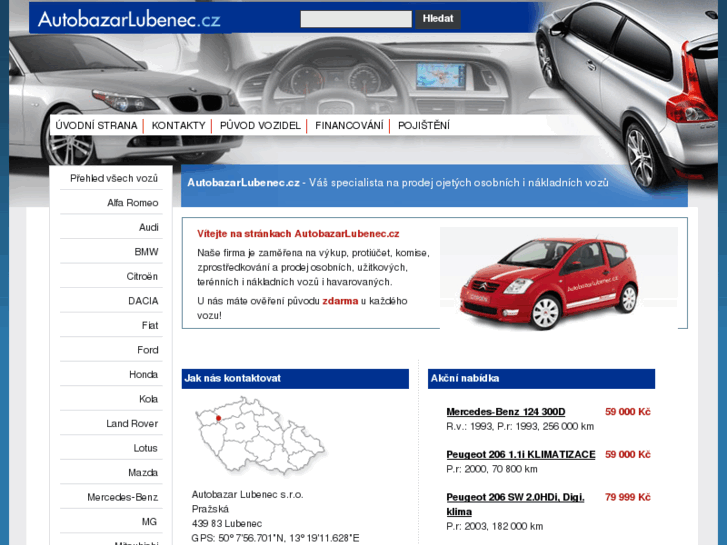Browse Ford vehicles
727x545 pixels.
[147, 350]
